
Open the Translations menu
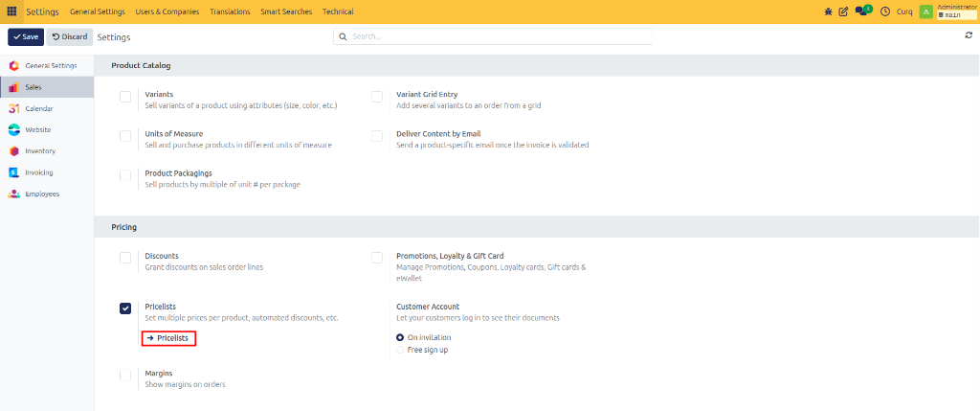(x=230, y=11)
